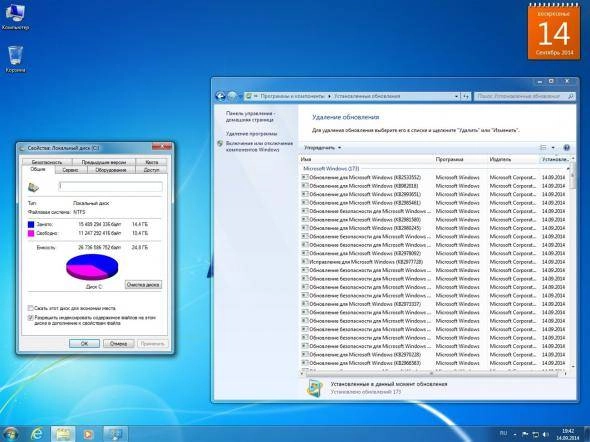Click the search magnifier in updates window
The width and height of the screenshot is (590, 442).
[571, 96]
